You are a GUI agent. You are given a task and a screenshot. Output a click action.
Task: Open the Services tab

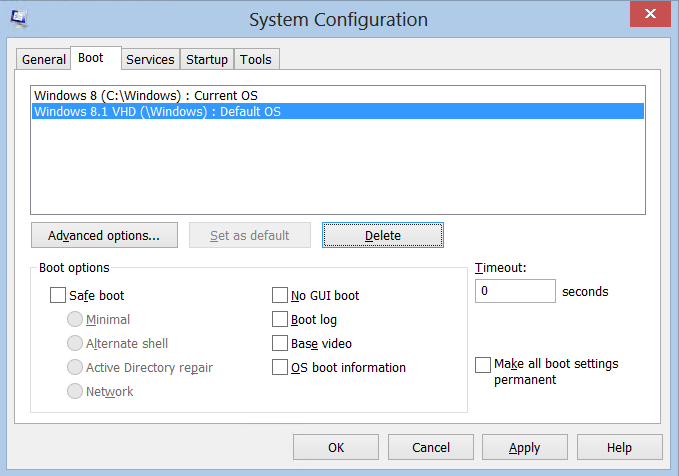point(150,59)
